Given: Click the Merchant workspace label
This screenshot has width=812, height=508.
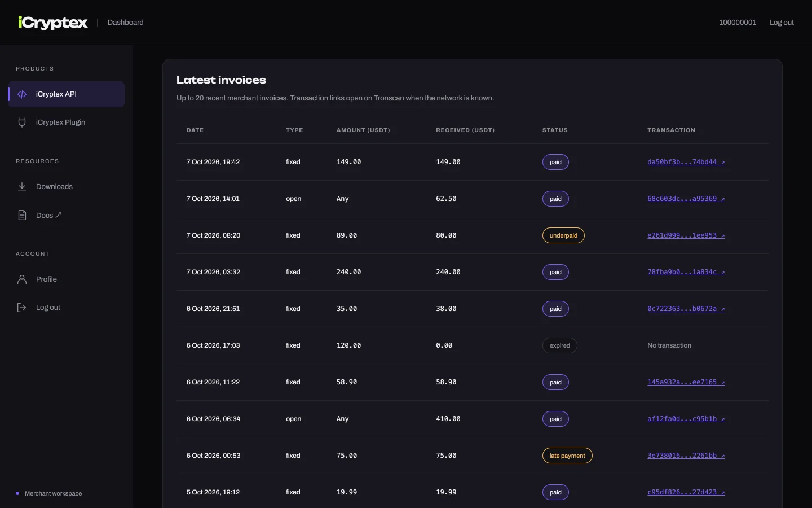Looking at the screenshot, I should (x=53, y=493).
